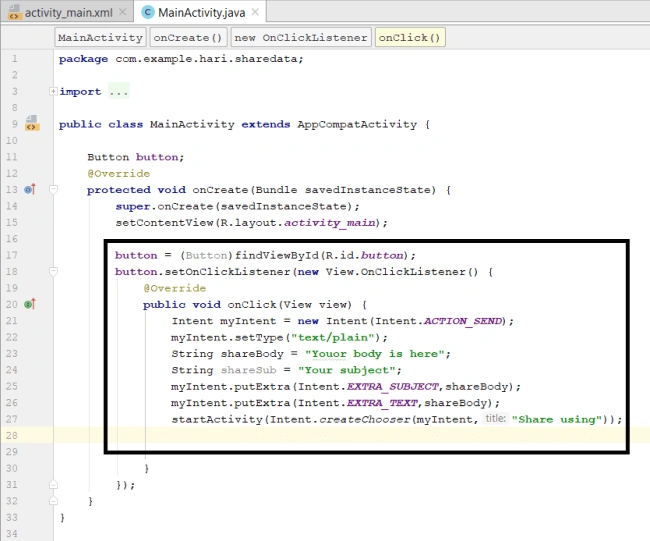Close the activity_main.xml tab
The width and height of the screenshot is (650, 541).
pos(123,12)
